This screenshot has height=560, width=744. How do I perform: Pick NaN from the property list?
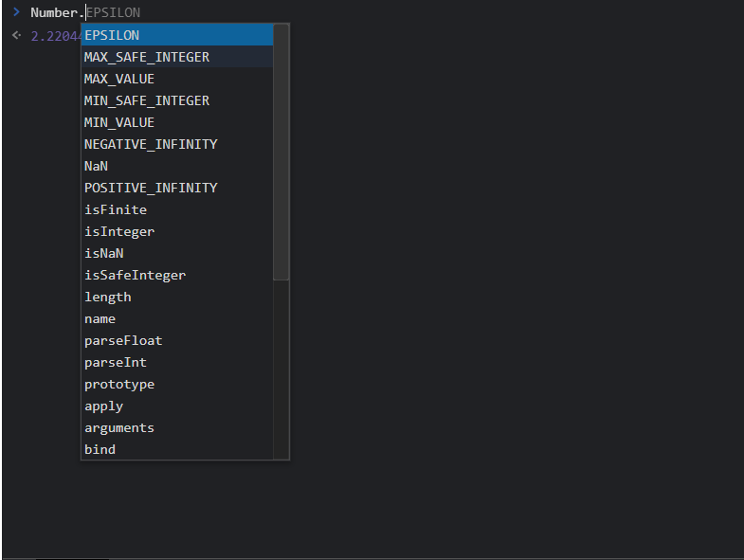tap(177, 166)
